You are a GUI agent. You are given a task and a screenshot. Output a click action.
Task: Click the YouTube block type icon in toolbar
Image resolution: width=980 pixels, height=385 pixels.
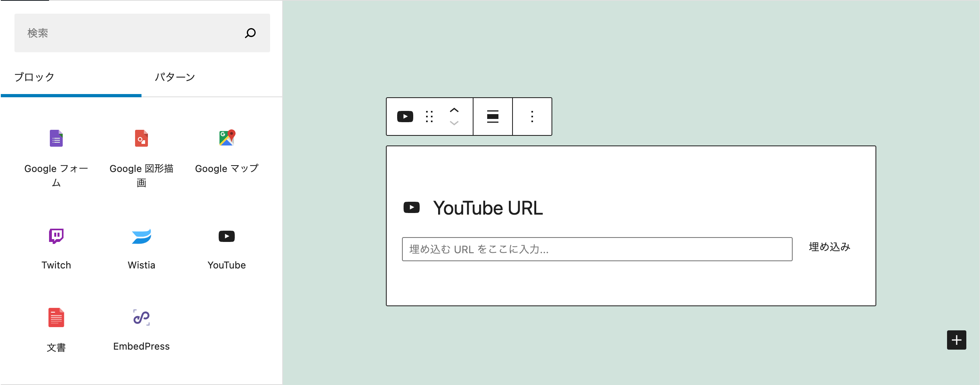[x=405, y=117]
